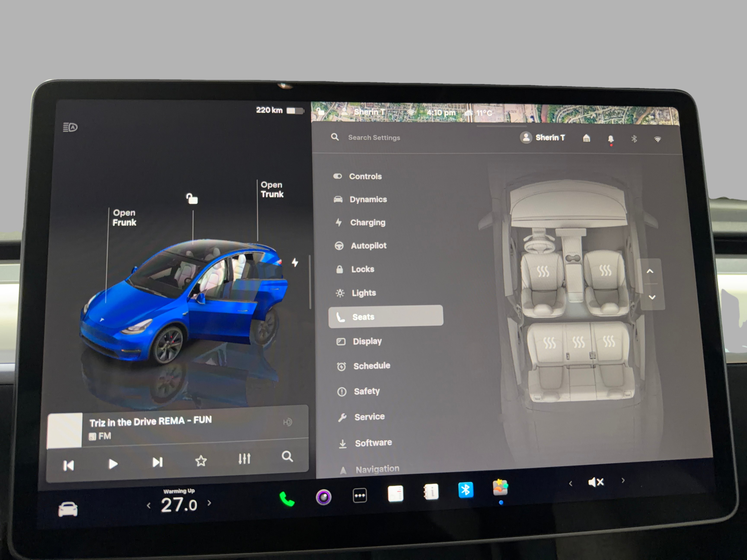This screenshot has height=560, width=747.
Task: Open the audio equalizer settings icon
Action: tap(244, 459)
